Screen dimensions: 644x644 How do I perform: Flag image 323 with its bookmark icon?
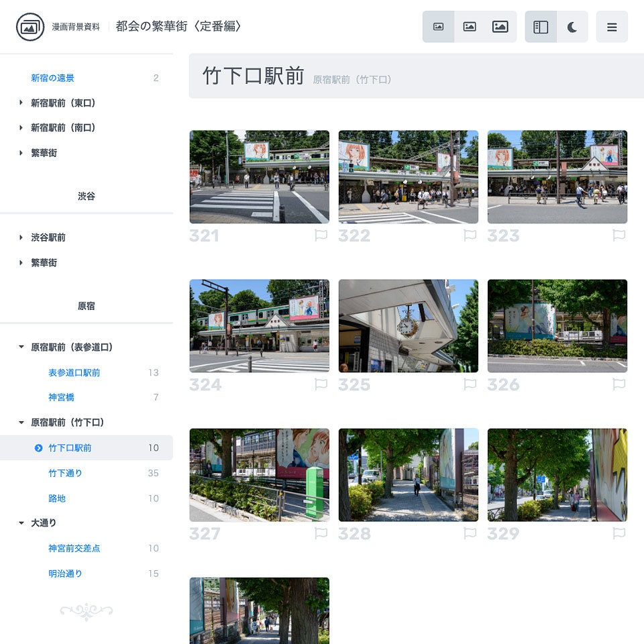[x=619, y=235]
